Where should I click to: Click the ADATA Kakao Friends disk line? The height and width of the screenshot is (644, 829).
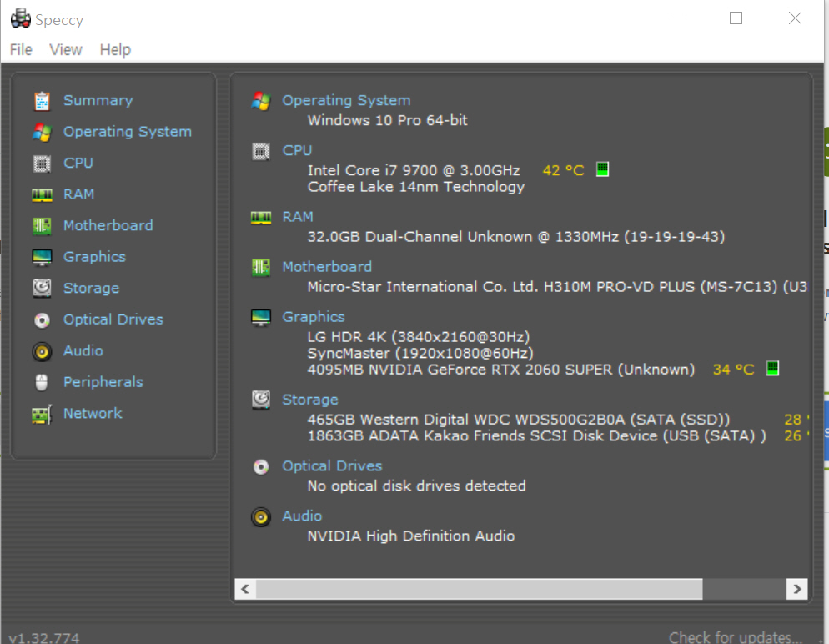[x=536, y=435]
